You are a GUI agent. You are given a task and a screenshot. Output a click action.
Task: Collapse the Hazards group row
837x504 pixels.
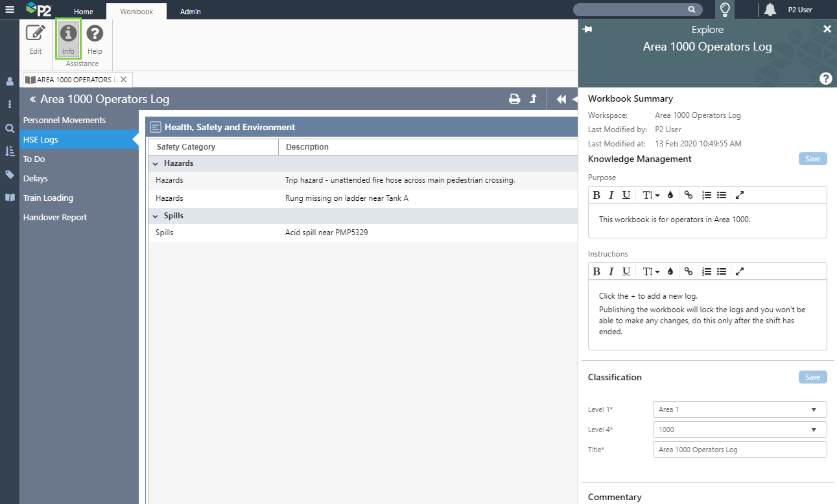tap(156, 163)
